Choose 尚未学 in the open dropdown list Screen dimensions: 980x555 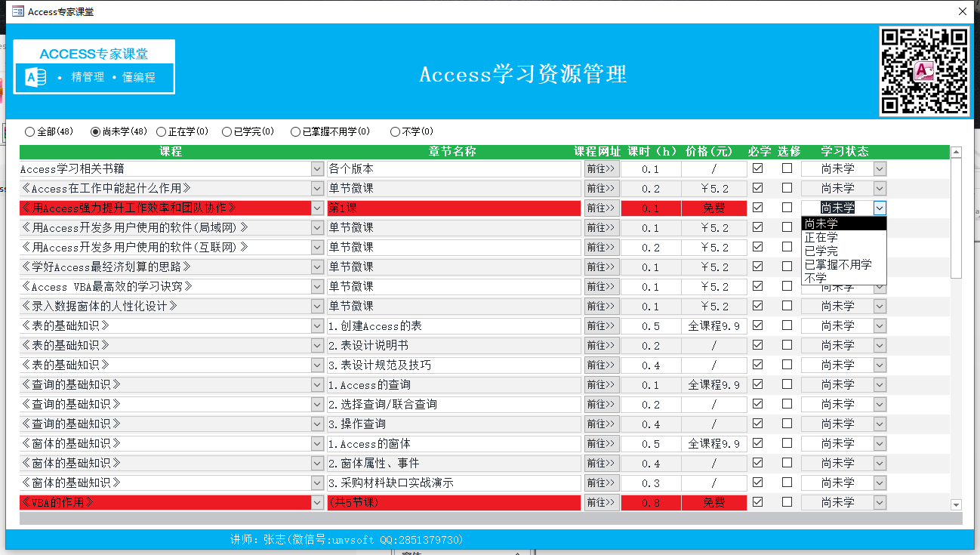tap(843, 224)
